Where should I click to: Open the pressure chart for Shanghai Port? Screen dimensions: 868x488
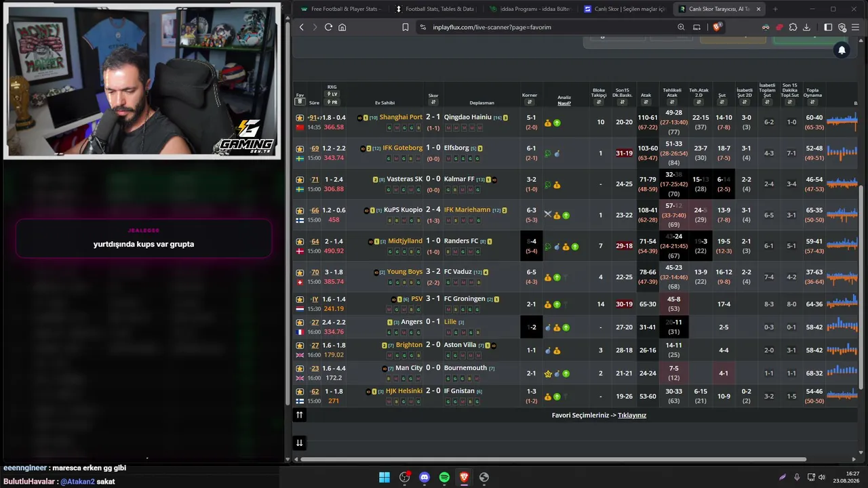[x=842, y=122]
